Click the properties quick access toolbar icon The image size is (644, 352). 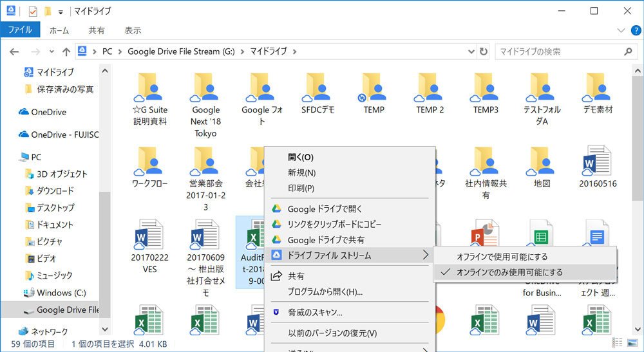[x=33, y=11]
